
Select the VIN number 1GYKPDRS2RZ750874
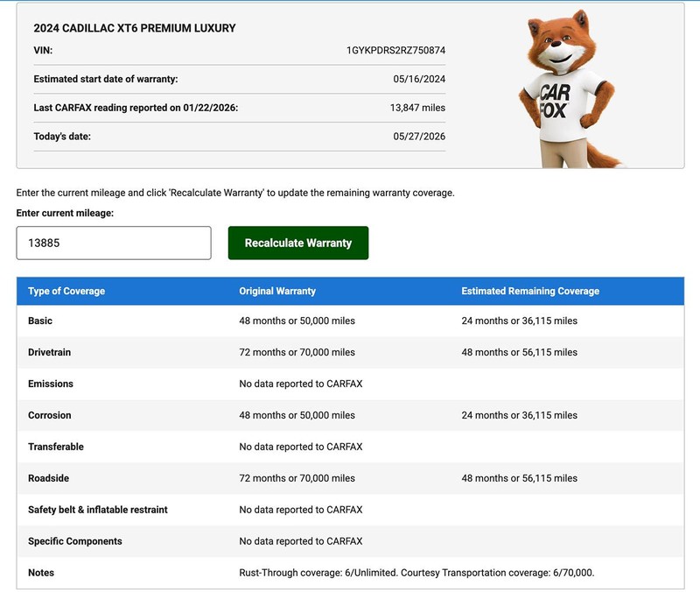[395, 50]
